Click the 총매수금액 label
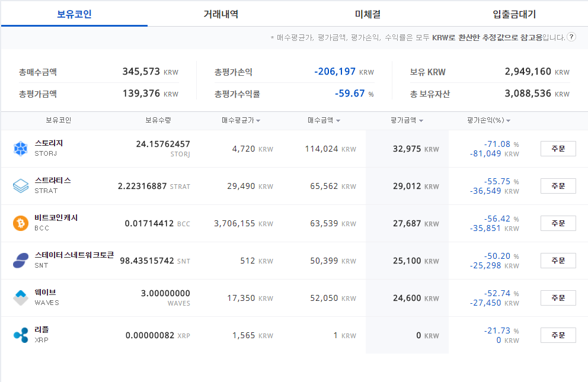 click(38, 72)
